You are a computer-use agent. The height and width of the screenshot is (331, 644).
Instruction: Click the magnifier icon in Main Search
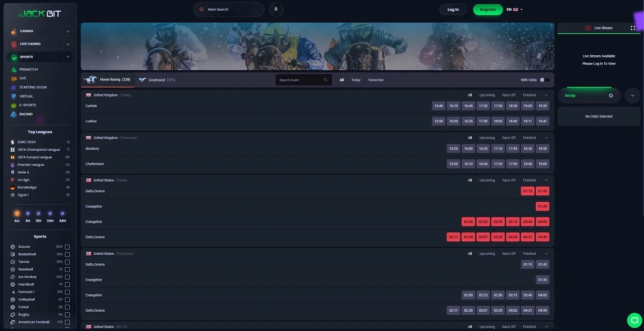click(201, 10)
